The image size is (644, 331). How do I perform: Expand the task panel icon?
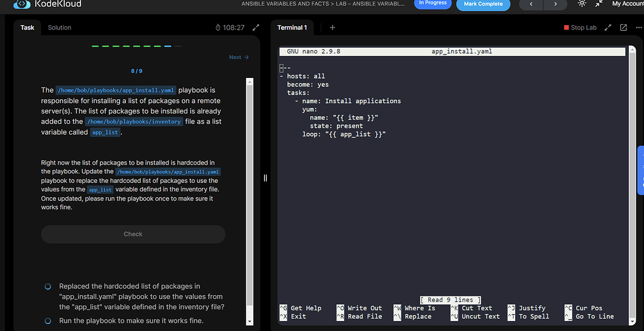coord(256,28)
